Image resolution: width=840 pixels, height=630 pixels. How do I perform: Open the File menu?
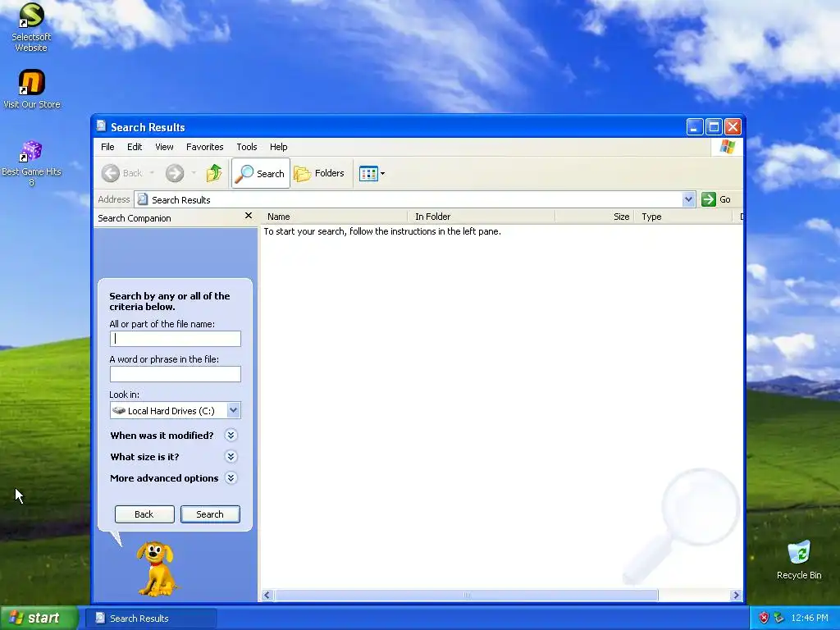click(107, 147)
